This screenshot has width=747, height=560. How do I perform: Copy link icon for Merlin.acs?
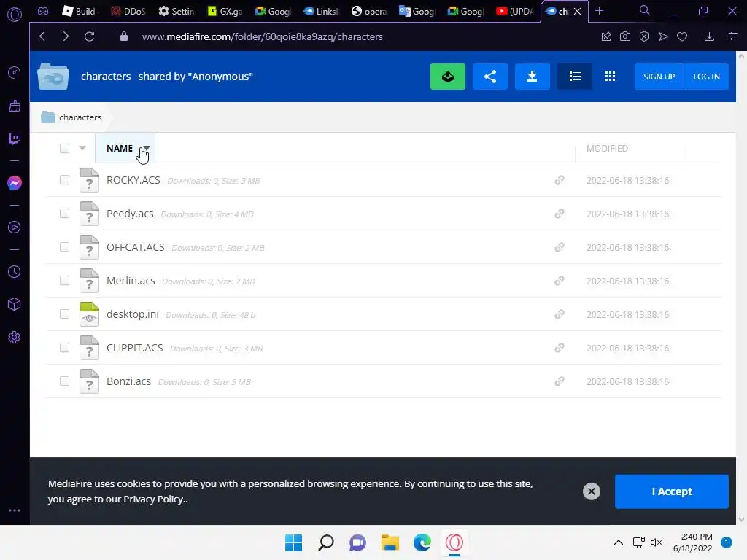pos(560,281)
